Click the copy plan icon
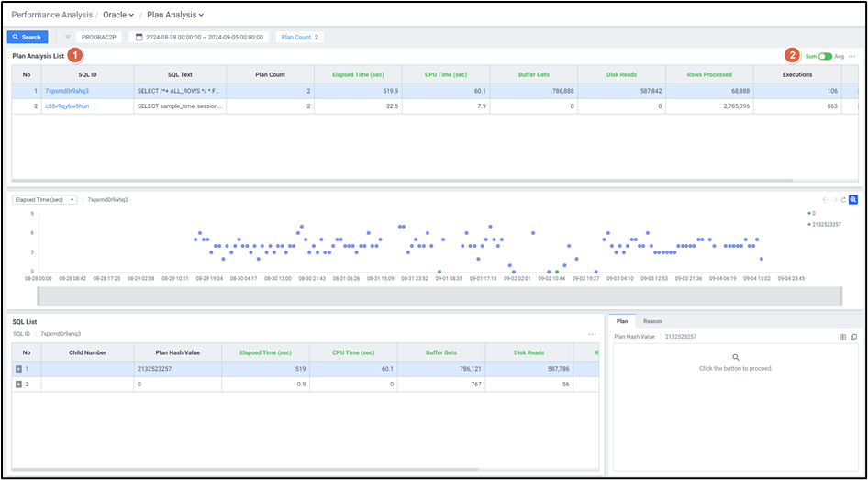868x480 pixels. pos(853,337)
